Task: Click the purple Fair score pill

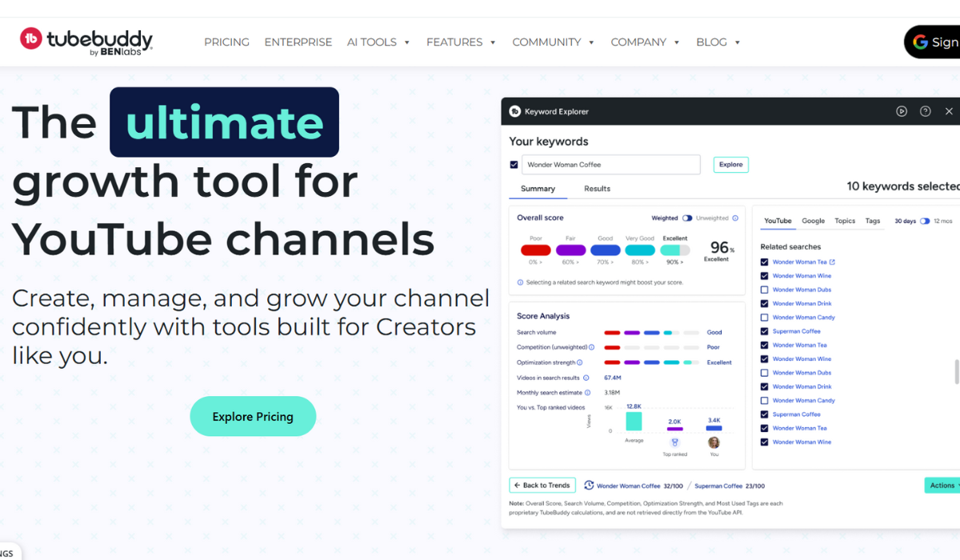Action: [570, 250]
